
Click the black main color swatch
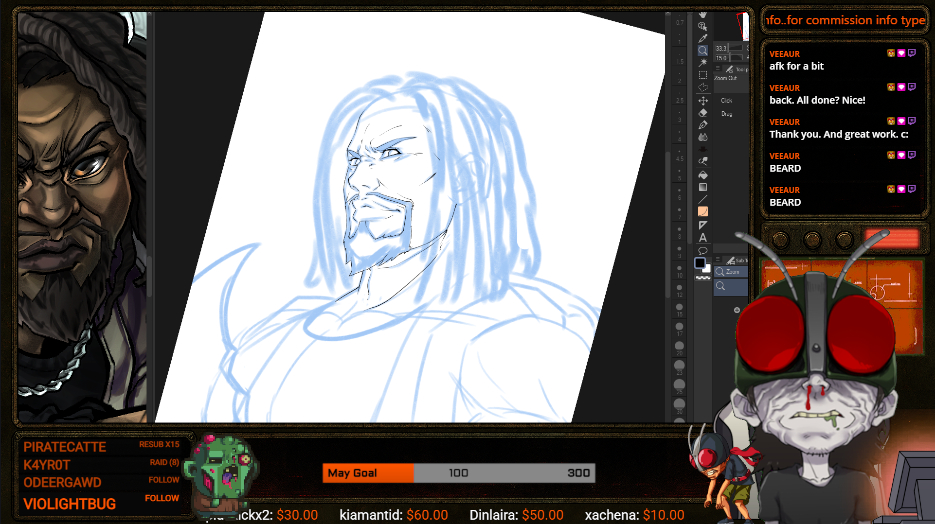coord(700,264)
